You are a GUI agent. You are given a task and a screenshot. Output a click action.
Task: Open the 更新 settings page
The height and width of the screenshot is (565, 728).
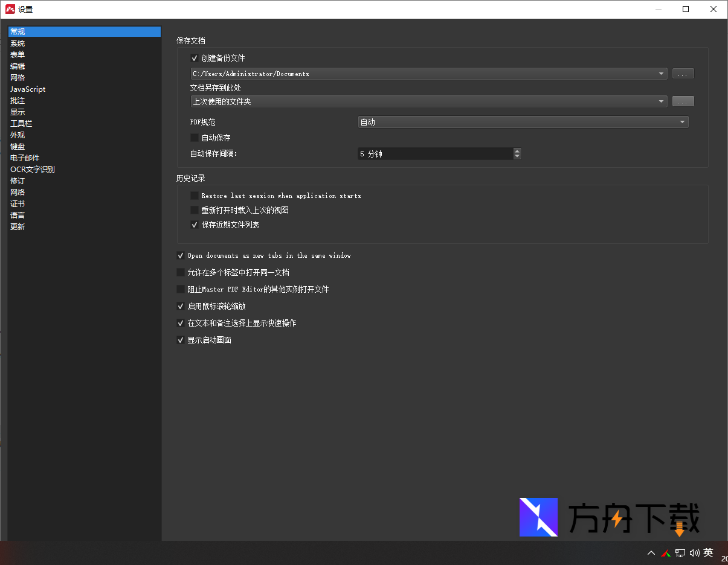[17, 226]
